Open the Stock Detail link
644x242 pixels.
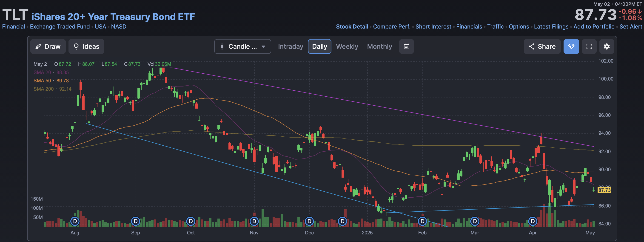pyautogui.click(x=352, y=26)
